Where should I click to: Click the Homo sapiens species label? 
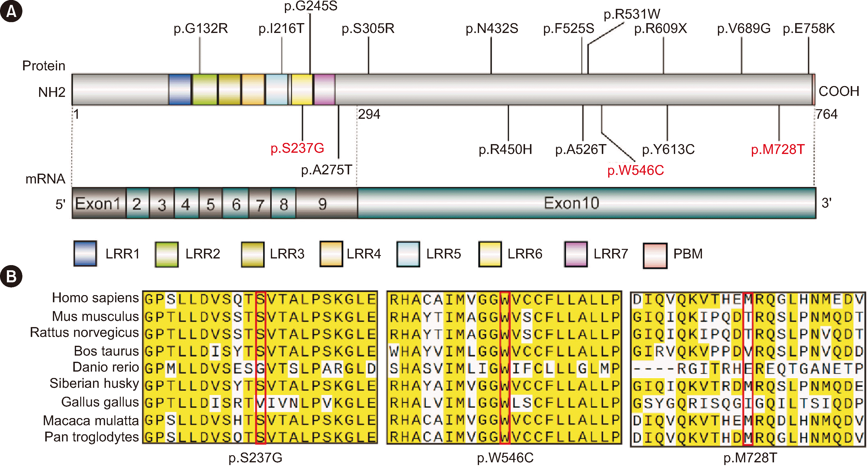pos(95,298)
